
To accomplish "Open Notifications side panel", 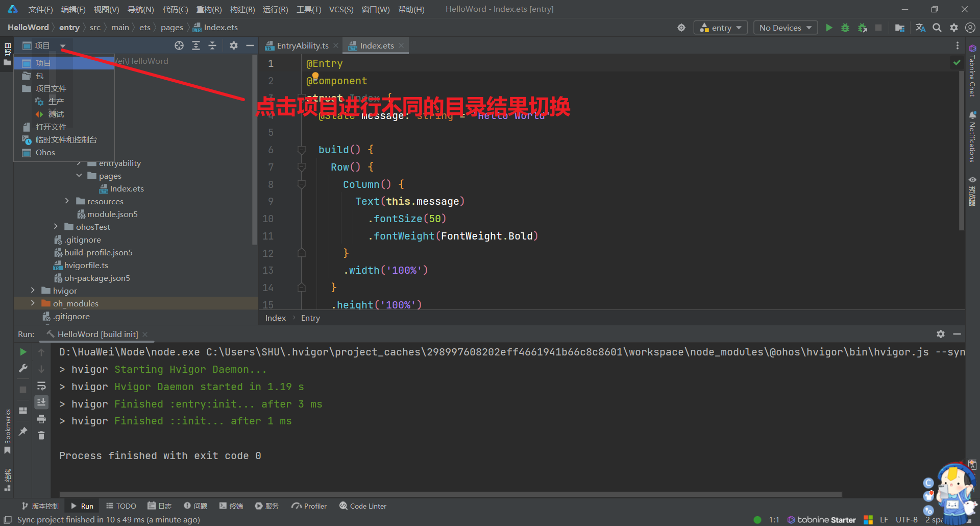I will click(972, 137).
